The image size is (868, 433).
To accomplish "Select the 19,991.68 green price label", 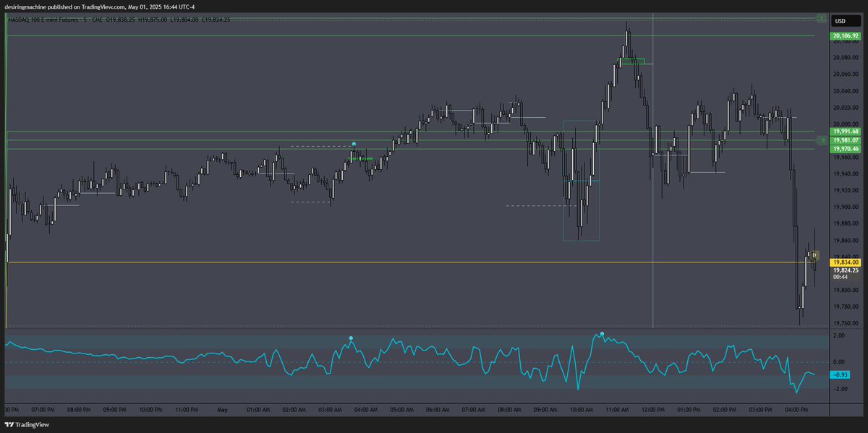I will 846,132.
